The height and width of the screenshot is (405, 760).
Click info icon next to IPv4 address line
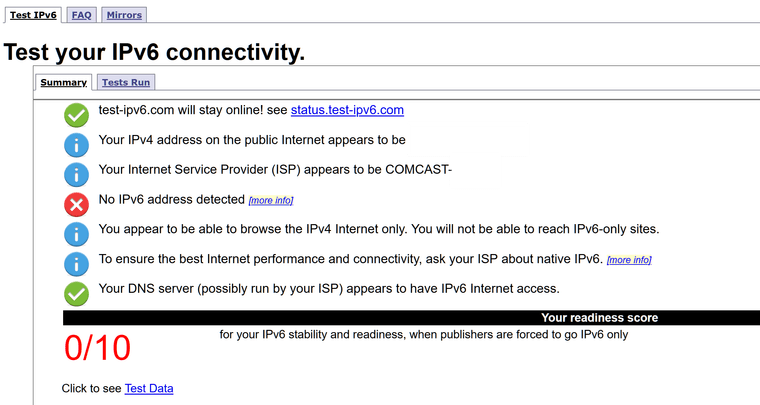(77, 145)
